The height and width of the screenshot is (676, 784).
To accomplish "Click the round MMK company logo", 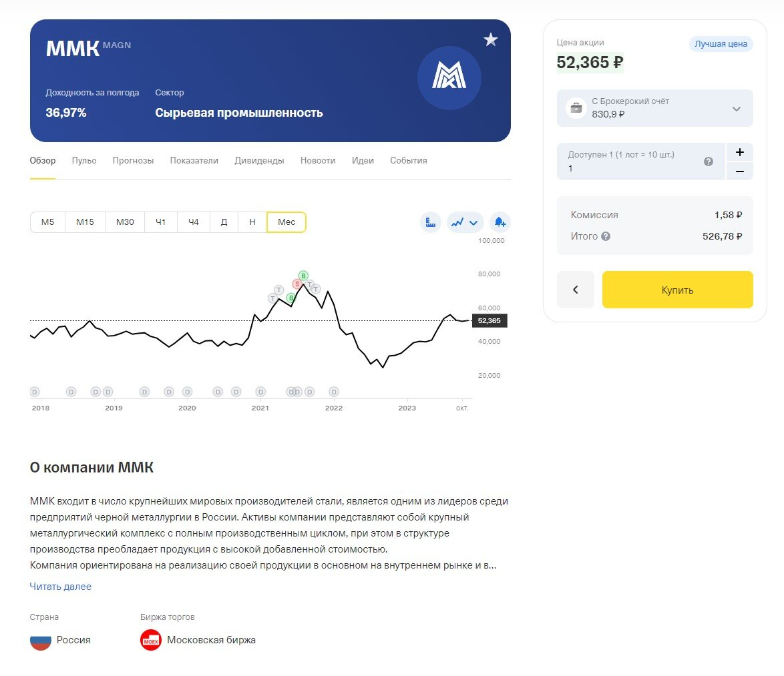I will [x=449, y=78].
